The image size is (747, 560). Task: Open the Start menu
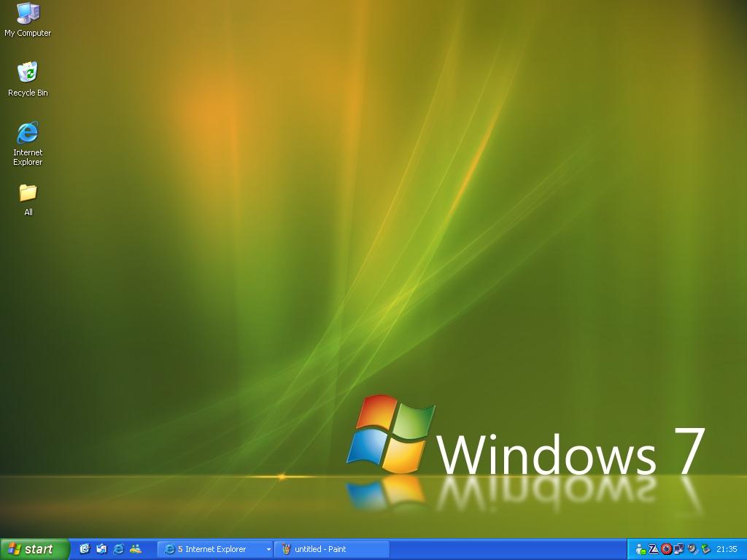35,549
